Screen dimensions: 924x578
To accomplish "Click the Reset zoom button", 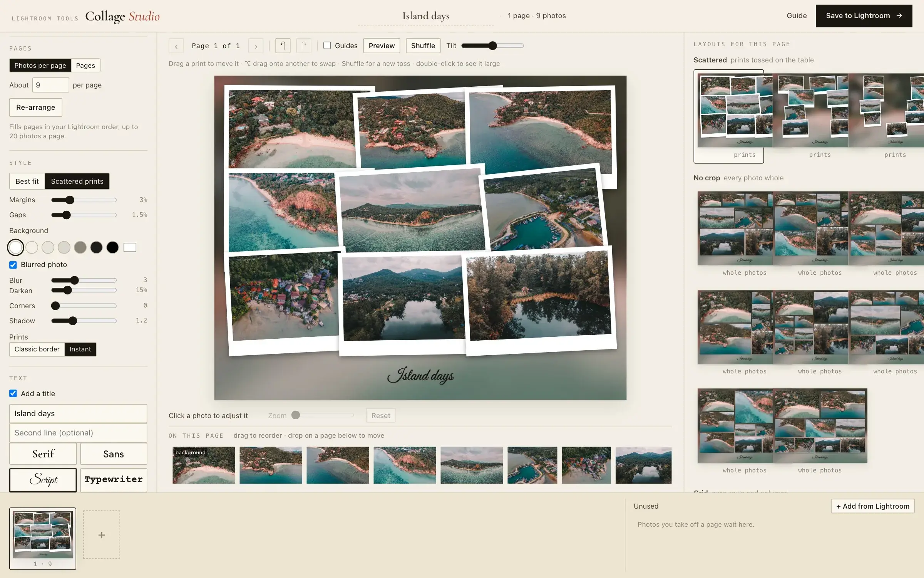I will 381,415.
